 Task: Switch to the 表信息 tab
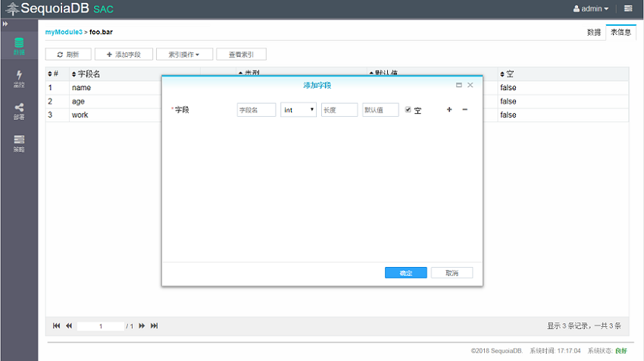tap(621, 33)
